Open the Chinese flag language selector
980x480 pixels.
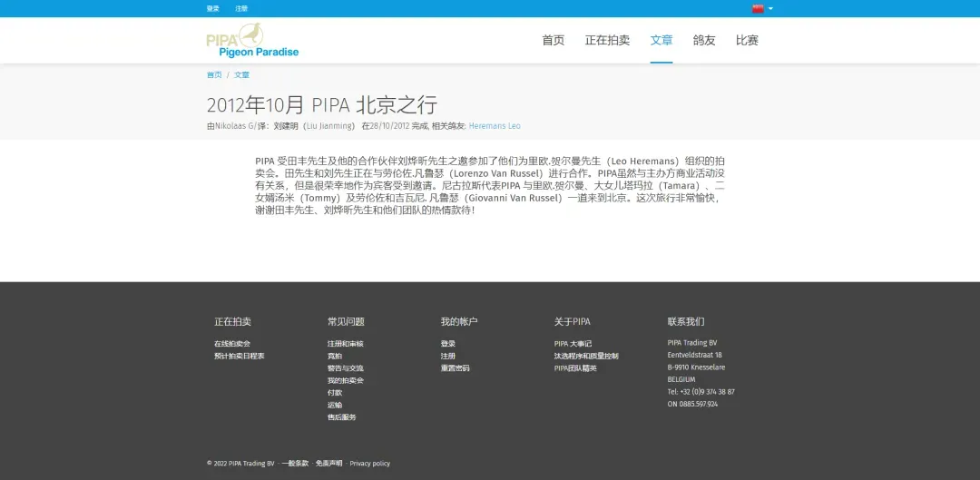click(762, 9)
